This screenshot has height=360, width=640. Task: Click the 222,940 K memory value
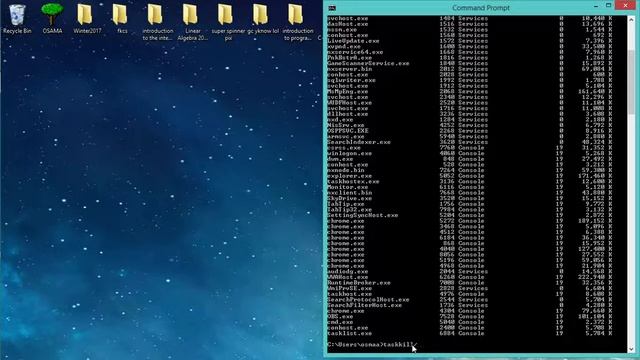[x=596, y=277]
